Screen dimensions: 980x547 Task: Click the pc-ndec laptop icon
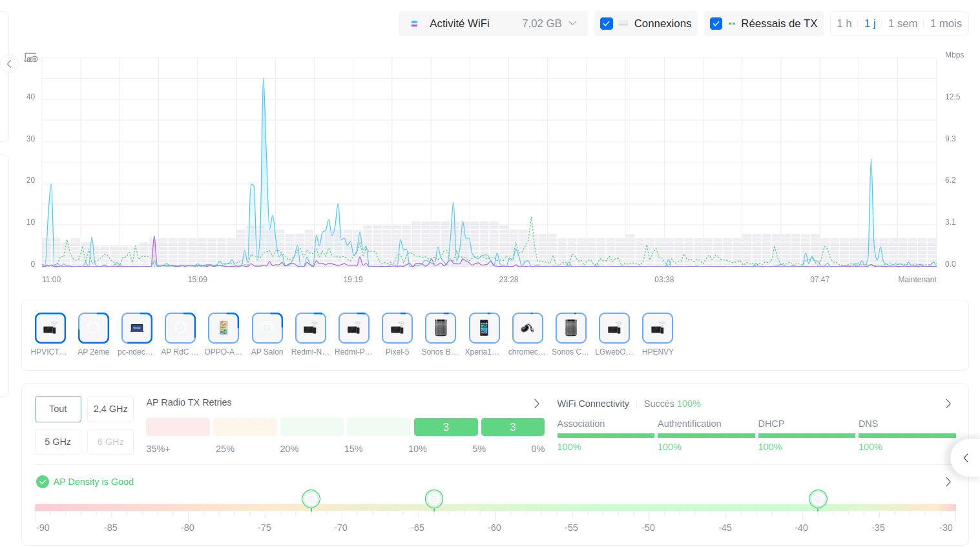(136, 327)
